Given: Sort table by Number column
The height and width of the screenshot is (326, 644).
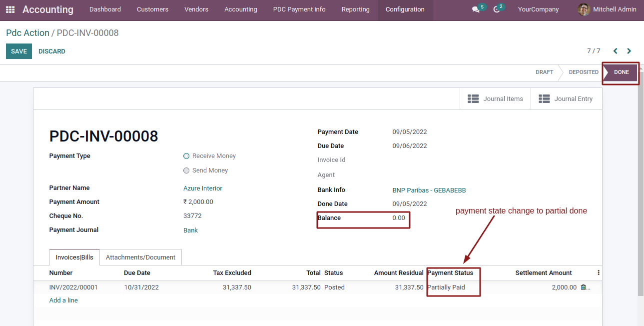Looking at the screenshot, I should point(61,273).
